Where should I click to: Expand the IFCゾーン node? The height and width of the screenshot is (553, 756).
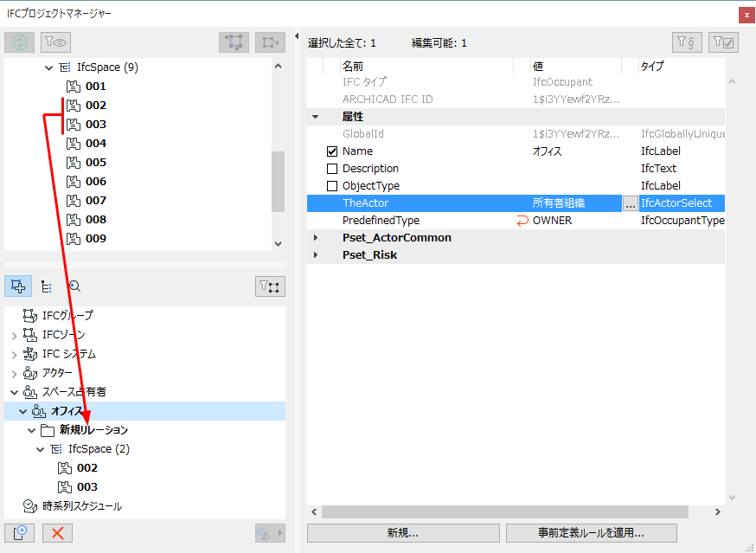[x=15, y=336]
